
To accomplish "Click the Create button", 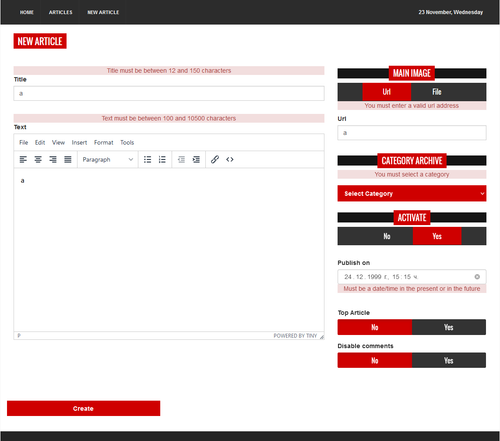I will [x=83, y=408].
